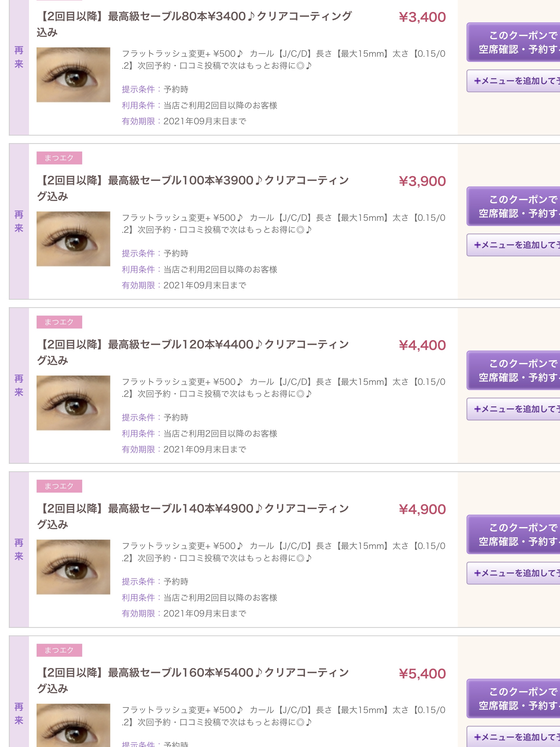Click the ¥4,400 price text
The image size is (560, 747).
[x=422, y=345]
